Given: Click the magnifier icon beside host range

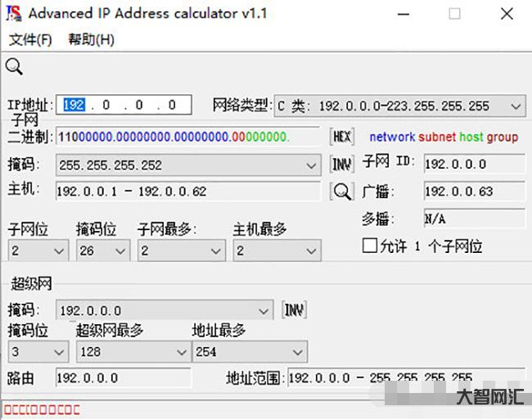Looking at the screenshot, I should tap(341, 192).
